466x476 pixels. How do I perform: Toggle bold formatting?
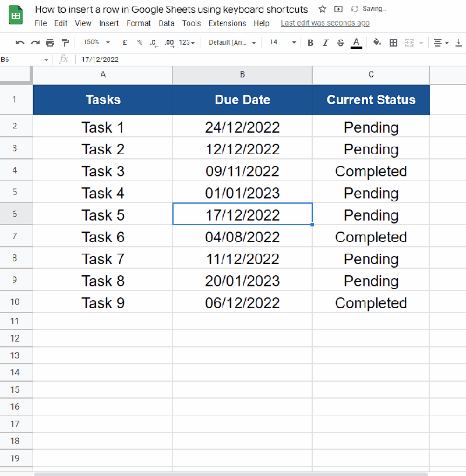coord(310,42)
